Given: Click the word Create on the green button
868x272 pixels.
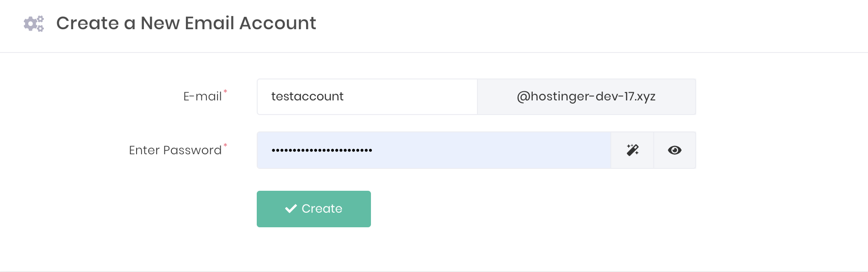Looking at the screenshot, I should click(x=322, y=209).
